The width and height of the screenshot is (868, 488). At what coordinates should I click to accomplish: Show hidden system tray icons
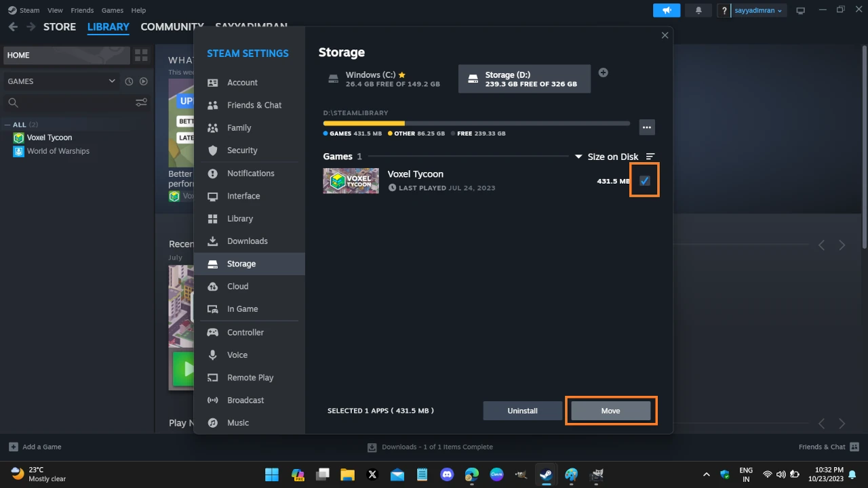coord(707,474)
